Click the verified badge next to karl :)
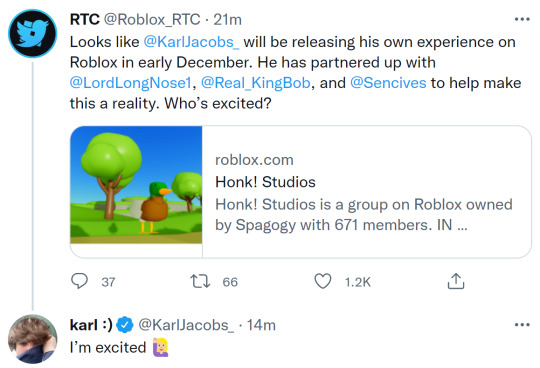The image size is (540, 368). (x=125, y=325)
